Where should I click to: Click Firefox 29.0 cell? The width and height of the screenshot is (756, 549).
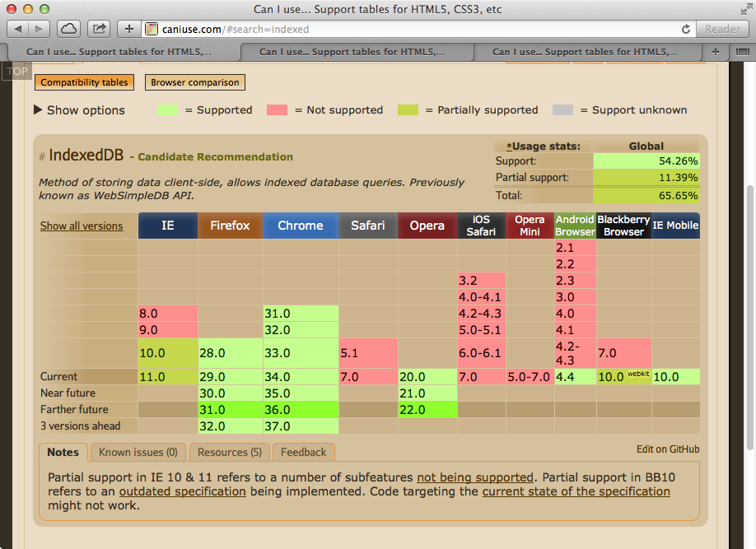(x=231, y=376)
